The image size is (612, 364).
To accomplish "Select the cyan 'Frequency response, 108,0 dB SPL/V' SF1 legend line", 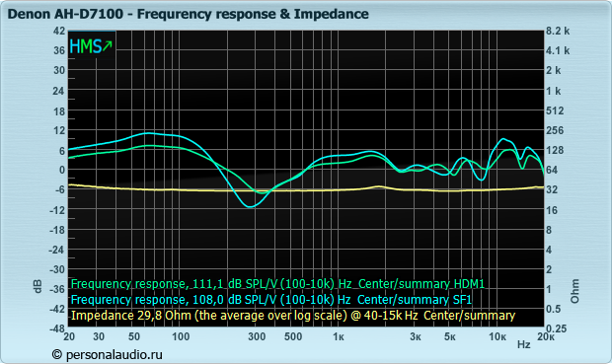I will point(271,300).
